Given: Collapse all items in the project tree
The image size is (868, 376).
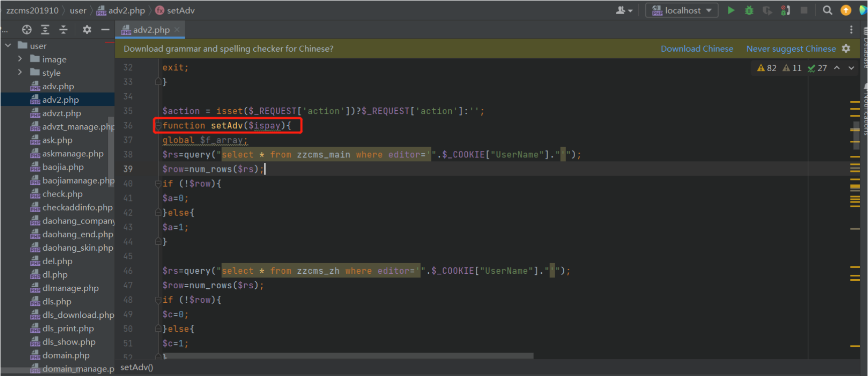Looking at the screenshot, I should coord(63,30).
